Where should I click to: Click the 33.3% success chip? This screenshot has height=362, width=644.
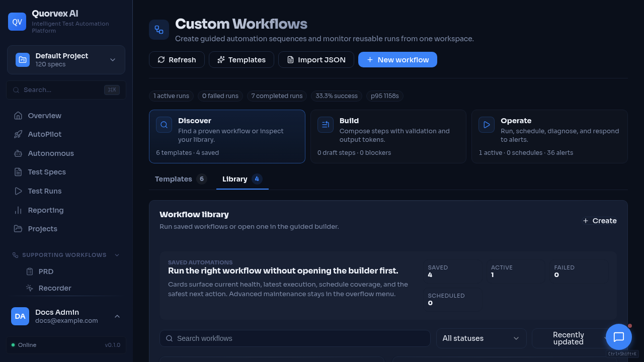point(337,96)
